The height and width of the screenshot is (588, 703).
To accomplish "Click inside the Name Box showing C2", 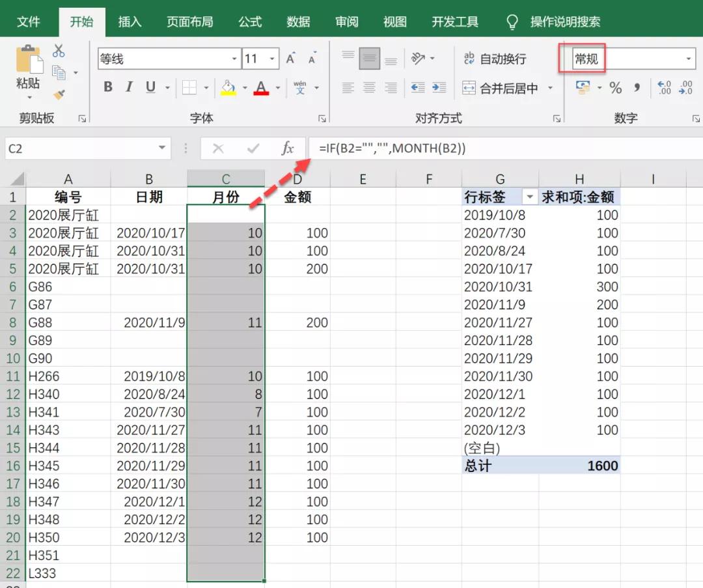I will pyautogui.click(x=78, y=148).
